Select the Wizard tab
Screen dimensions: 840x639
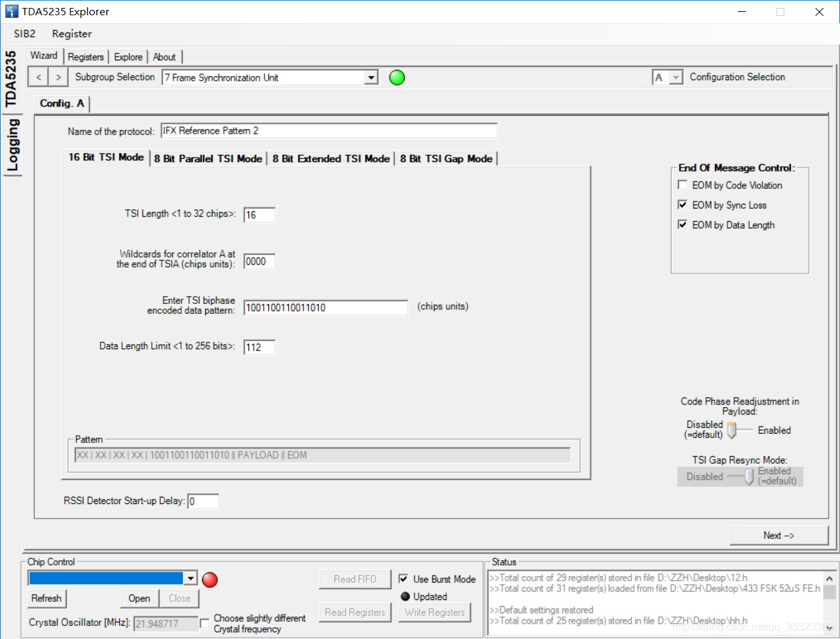click(44, 56)
